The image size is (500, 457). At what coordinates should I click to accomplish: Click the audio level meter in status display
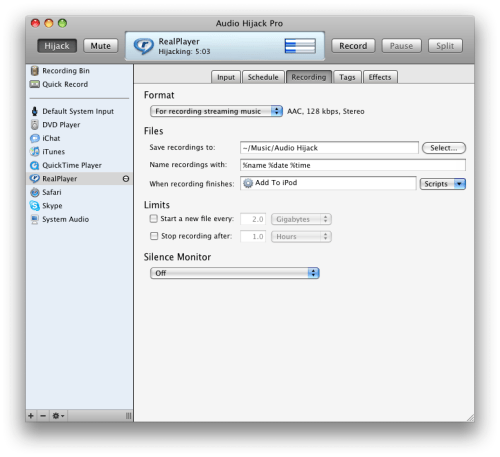pyautogui.click(x=300, y=46)
